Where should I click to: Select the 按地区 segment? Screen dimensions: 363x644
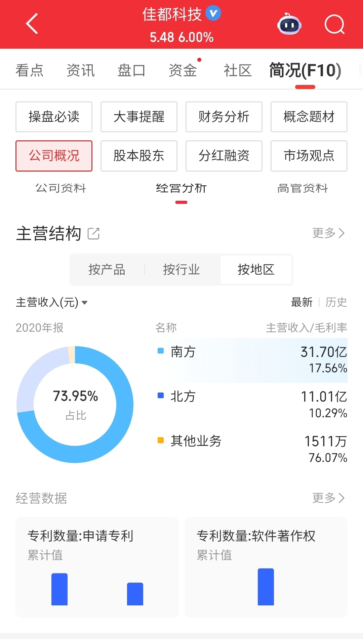pyautogui.click(x=256, y=270)
